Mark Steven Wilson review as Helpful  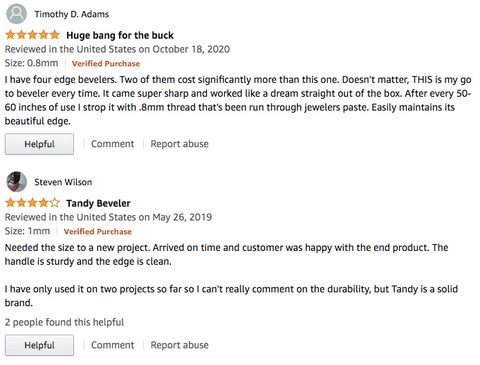(39, 345)
